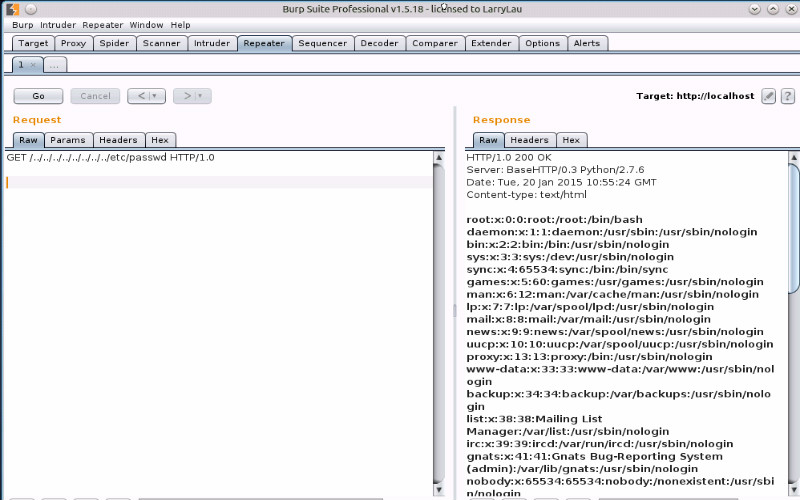Open the history back dropdown arrow
Screen dimensions: 800x500
point(155,96)
